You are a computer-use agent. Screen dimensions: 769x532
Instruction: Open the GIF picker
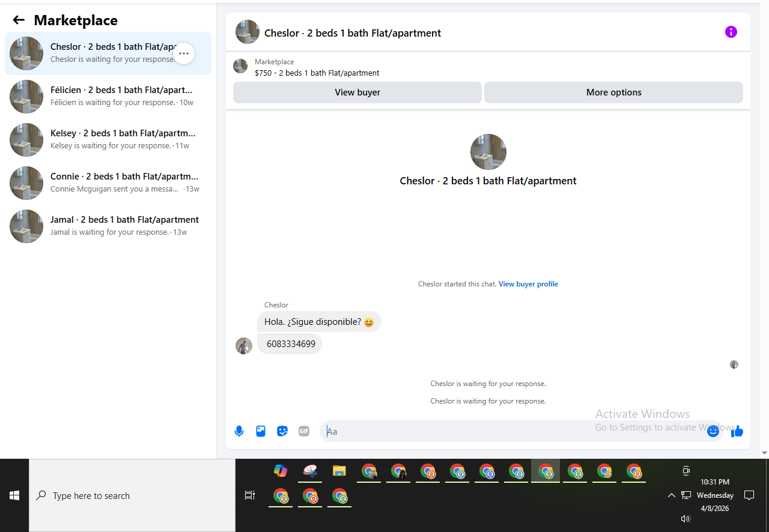pyautogui.click(x=304, y=431)
